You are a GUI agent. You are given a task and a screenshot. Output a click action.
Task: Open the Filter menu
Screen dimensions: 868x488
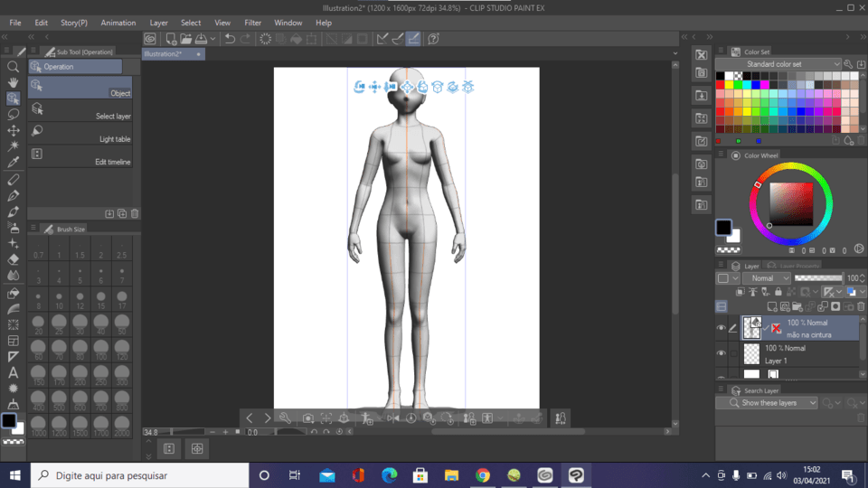[252, 23]
